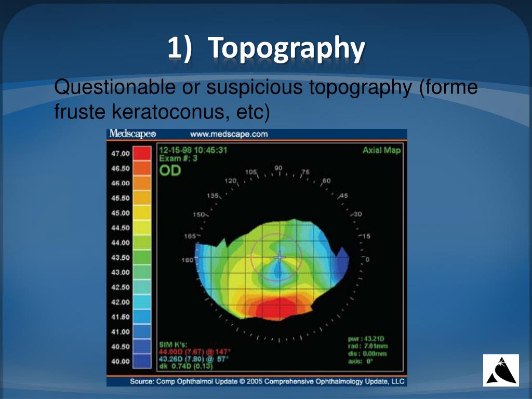Screen dimensions: 532x399
Task: Select the red 47.00 color scale swatch
Action: pos(142,153)
